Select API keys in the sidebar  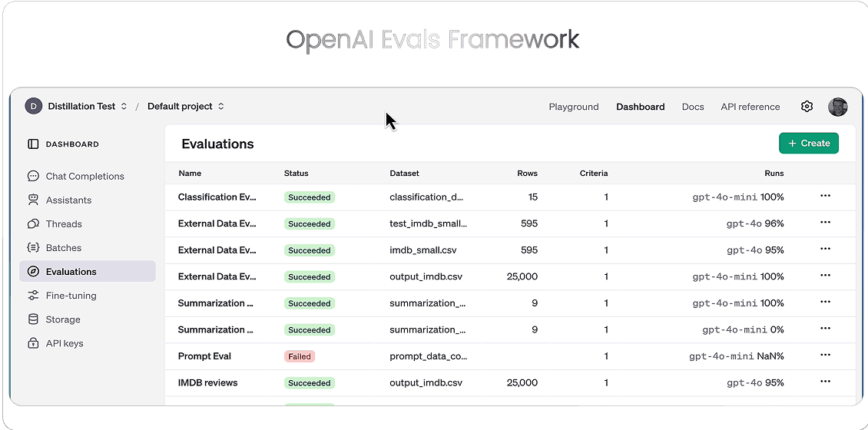coord(88,342)
